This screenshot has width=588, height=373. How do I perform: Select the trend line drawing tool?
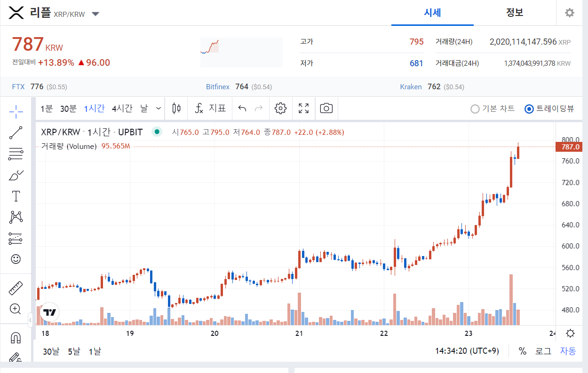tap(16, 133)
